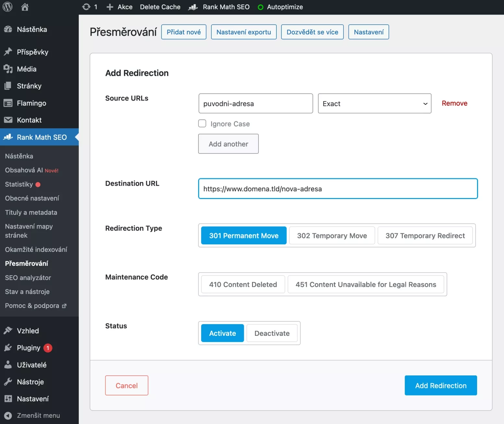
Task: Open the Exact match type dropdown
Action: pyautogui.click(x=374, y=104)
